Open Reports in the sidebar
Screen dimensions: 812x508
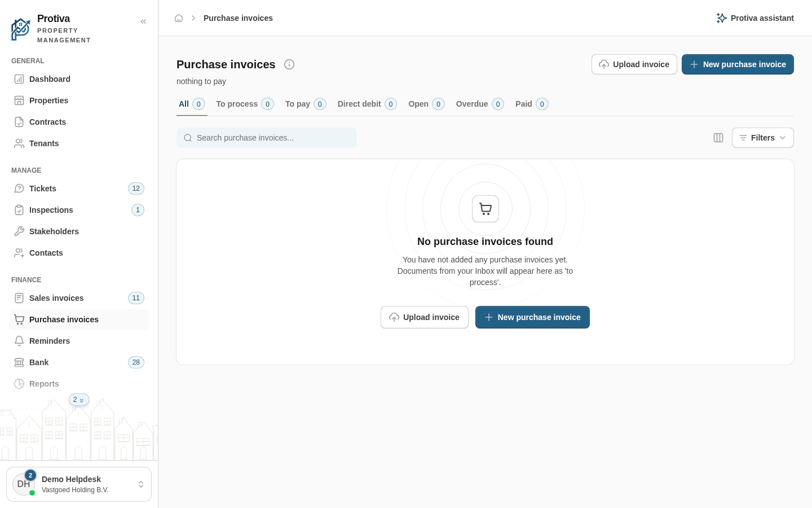click(79, 384)
